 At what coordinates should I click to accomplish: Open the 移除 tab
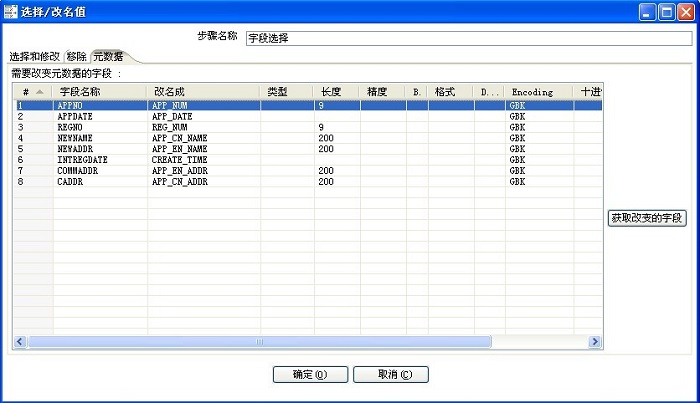[x=76, y=56]
